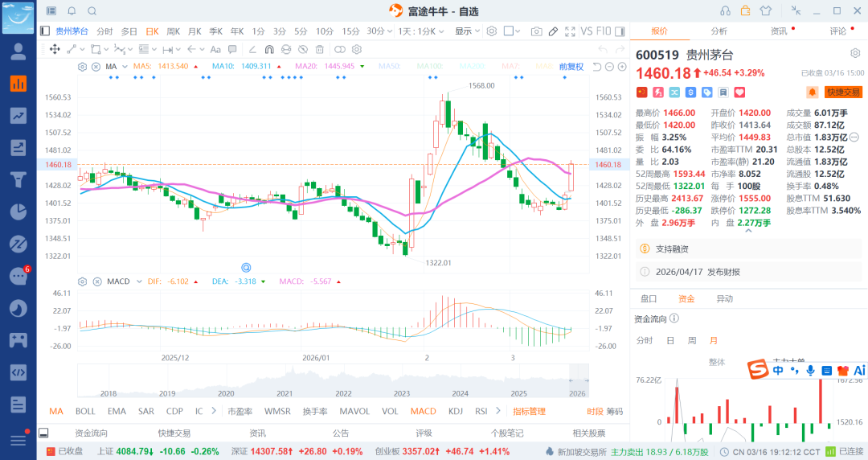Open the shirt skin theme icon
This screenshot has height=460, width=868.
coord(766,11)
